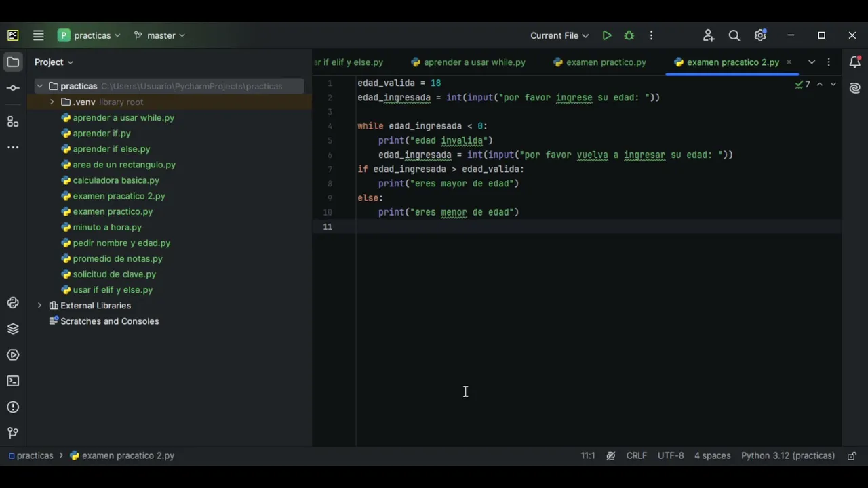This screenshot has width=868, height=488.
Task: Switch to 'if elif y else.py' tab
Action: (x=349, y=62)
